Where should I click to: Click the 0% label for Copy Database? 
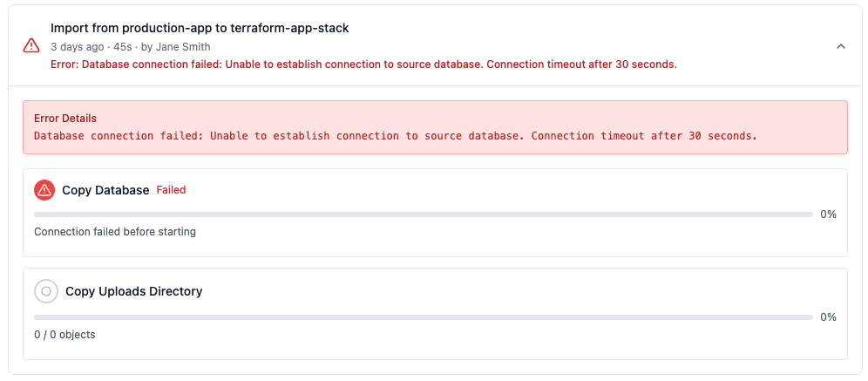828,214
